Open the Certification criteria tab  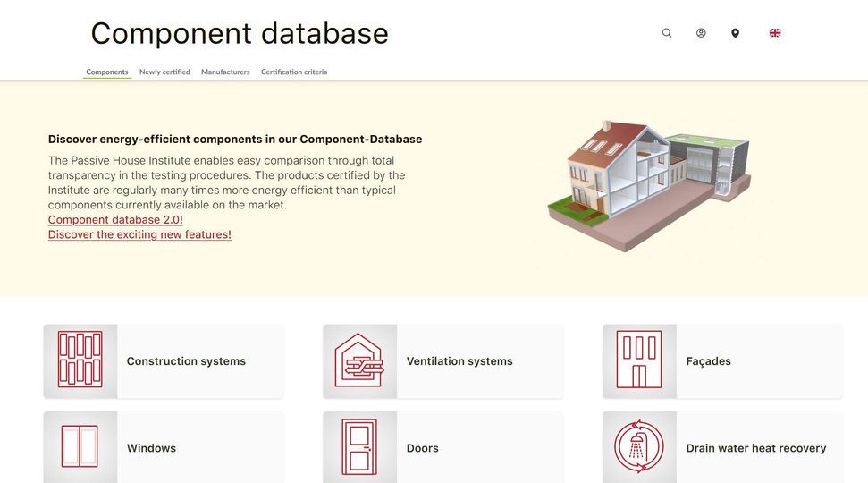tap(294, 72)
